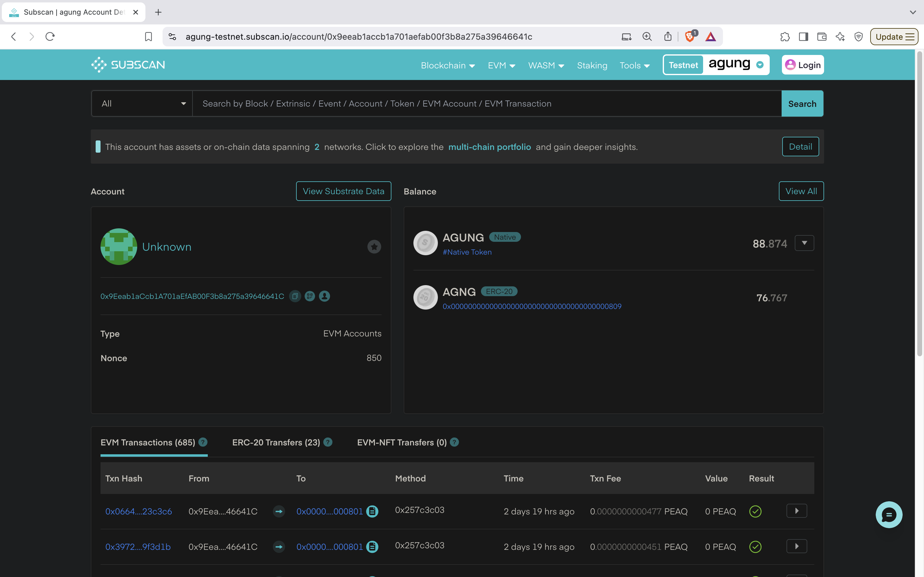
Task: Open the live chat support bubble
Action: click(889, 515)
